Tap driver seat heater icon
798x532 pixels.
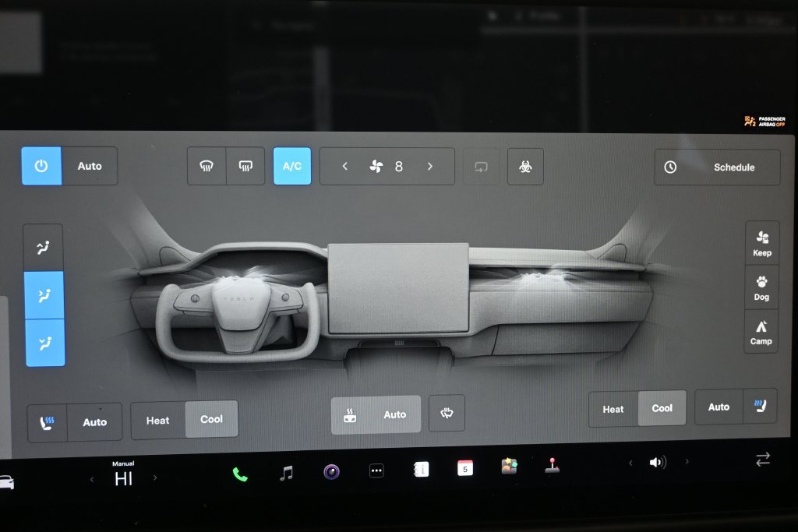(48, 423)
